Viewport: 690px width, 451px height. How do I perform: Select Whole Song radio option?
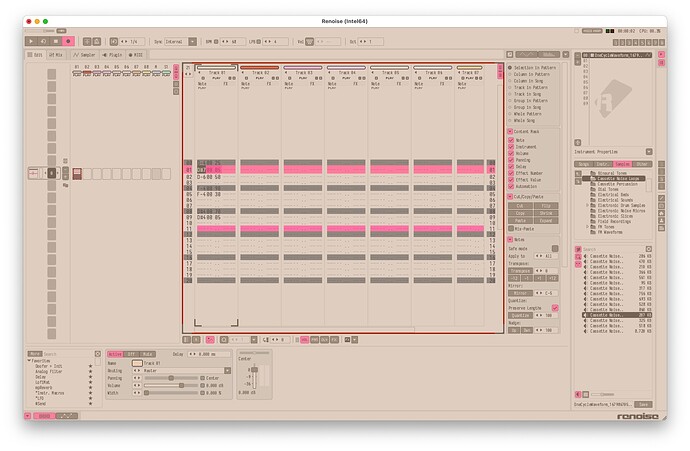pos(522,121)
